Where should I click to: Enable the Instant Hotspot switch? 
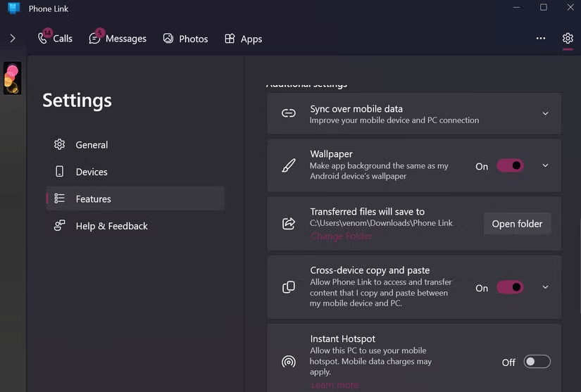pyautogui.click(x=537, y=362)
